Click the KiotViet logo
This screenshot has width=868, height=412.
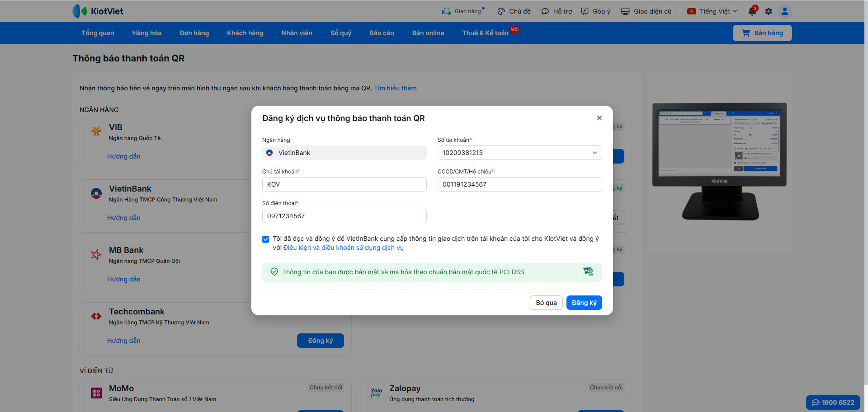tap(98, 11)
